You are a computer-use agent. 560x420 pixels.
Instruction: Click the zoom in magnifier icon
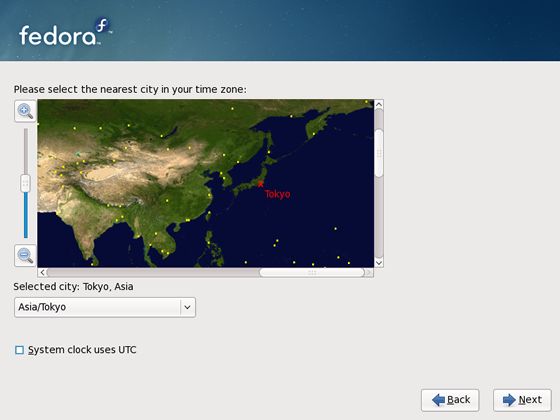click(25, 111)
